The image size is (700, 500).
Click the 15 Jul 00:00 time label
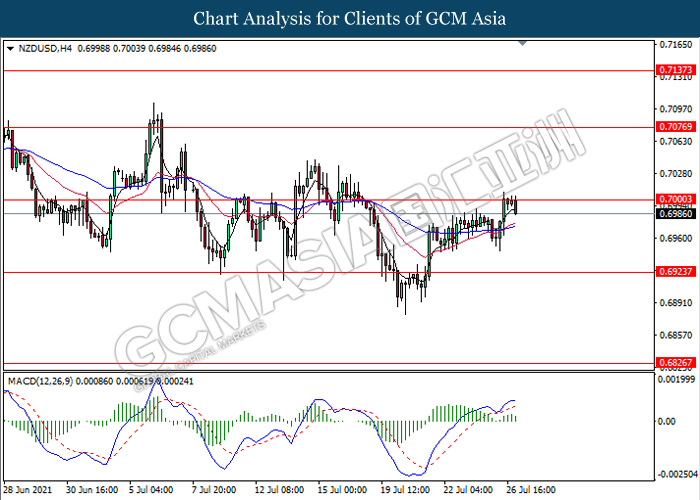342,490
